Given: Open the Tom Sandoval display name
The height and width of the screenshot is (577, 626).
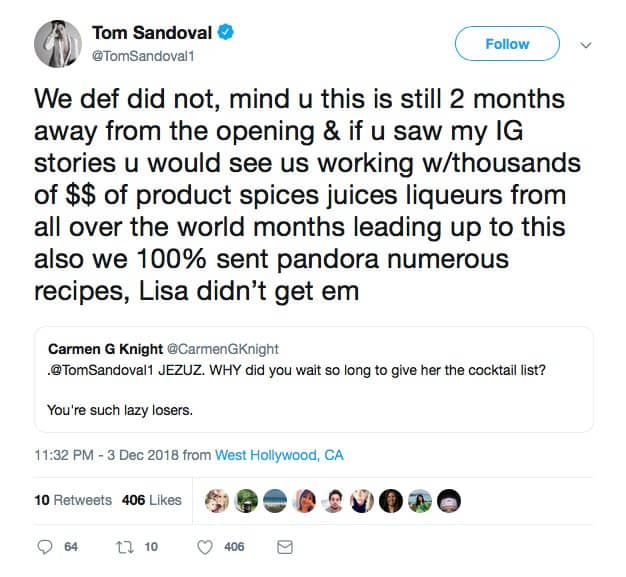Looking at the screenshot, I should (152, 33).
